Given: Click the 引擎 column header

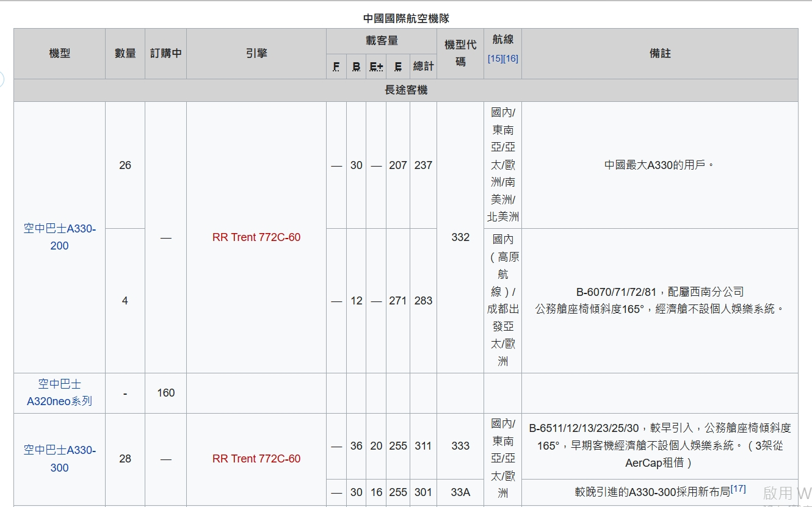Looking at the screenshot, I should 256,54.
